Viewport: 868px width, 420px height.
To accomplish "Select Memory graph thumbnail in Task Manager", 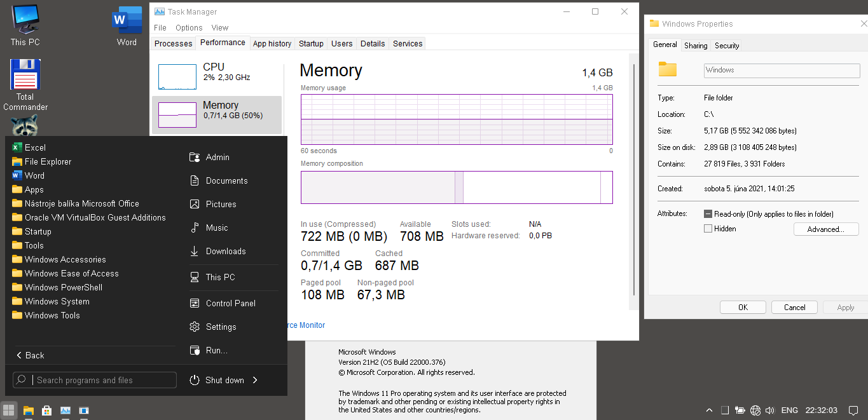I will [177, 115].
